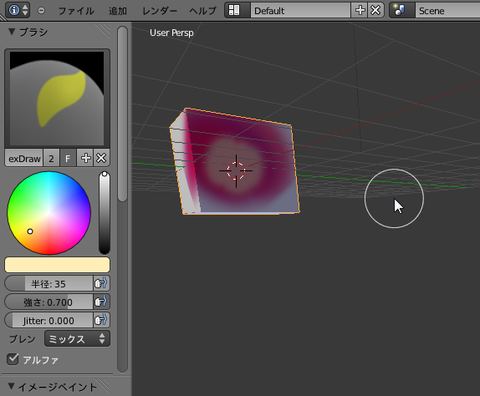This screenshot has height=396, width=480.
Task: Unlink the exDraw brush with X icon
Action: pyautogui.click(x=101, y=158)
